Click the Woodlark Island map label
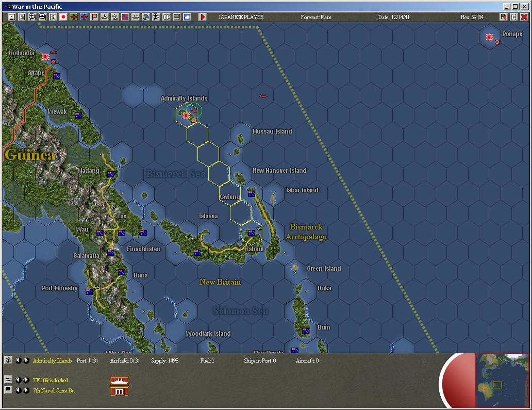Screen dimensions: 532x410 [x=208, y=334]
